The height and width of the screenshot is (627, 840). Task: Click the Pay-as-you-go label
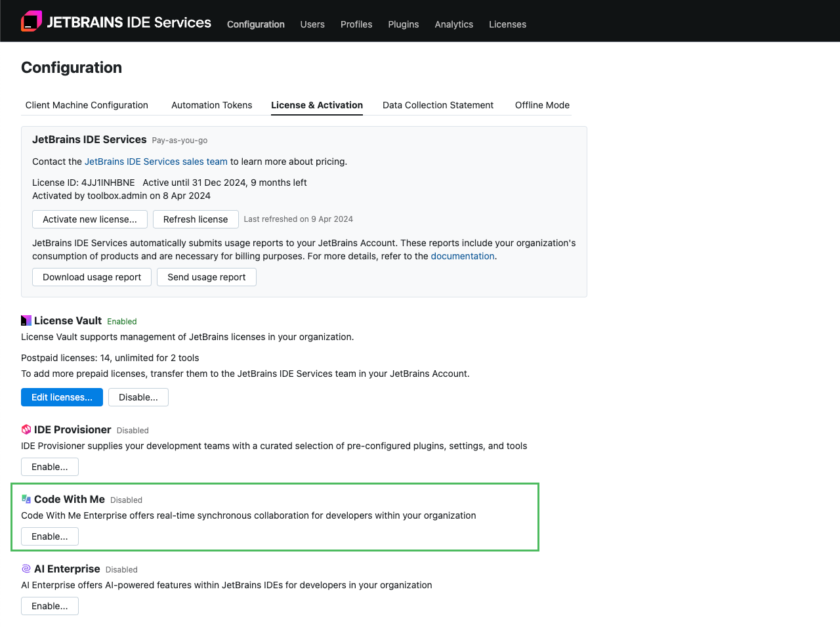pyautogui.click(x=180, y=141)
